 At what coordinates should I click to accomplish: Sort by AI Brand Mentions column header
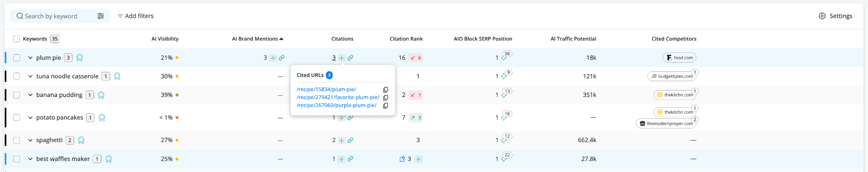[x=255, y=39]
